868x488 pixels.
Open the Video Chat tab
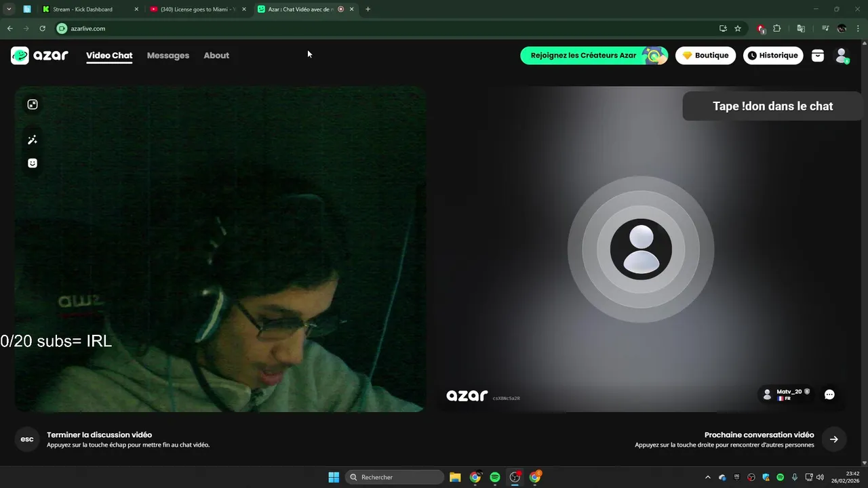(x=109, y=56)
